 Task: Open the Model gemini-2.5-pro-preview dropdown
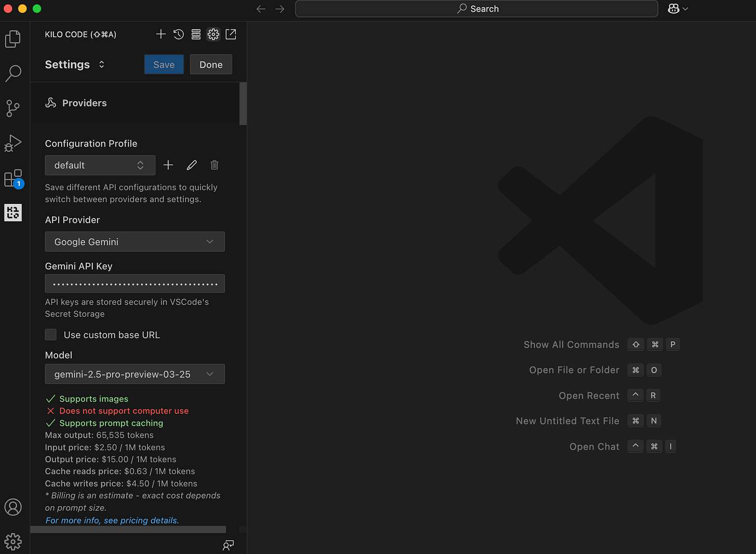tap(135, 374)
